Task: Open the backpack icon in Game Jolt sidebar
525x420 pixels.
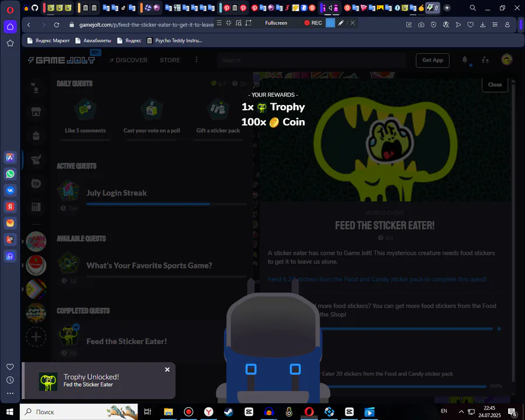Action: click(36, 135)
